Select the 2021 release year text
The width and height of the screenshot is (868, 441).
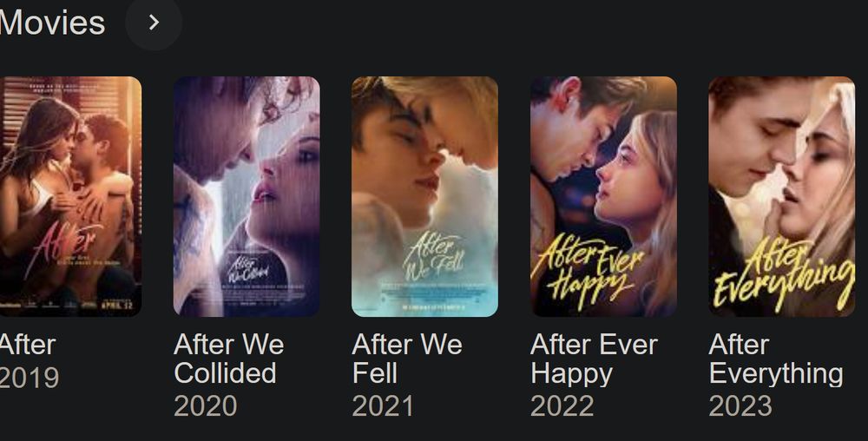383,406
